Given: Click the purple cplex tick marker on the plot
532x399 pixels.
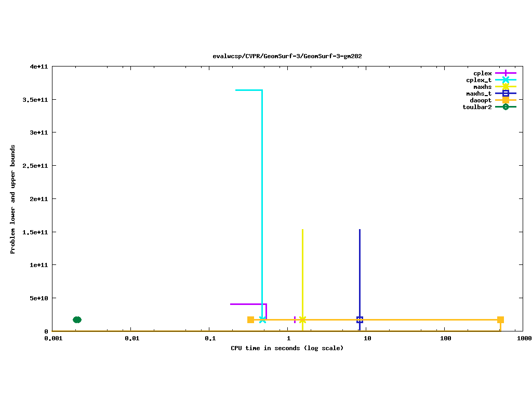Looking at the screenshot, I should coord(295,320).
